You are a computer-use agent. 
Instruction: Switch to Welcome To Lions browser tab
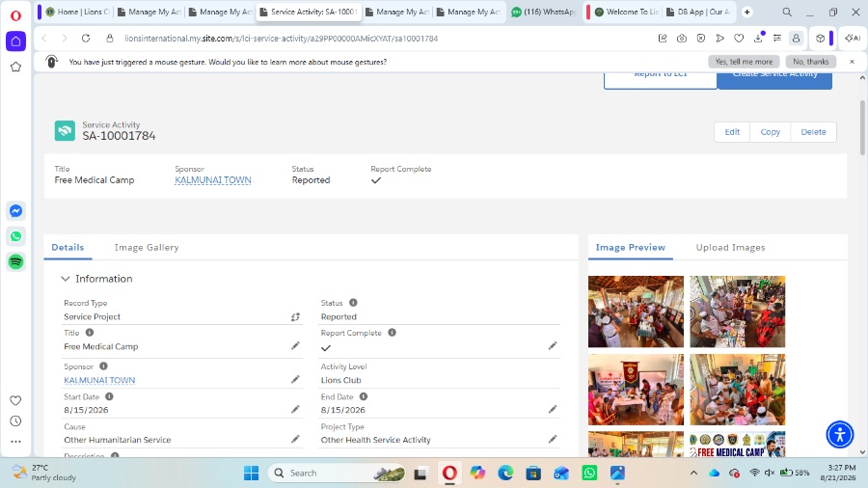(x=626, y=12)
